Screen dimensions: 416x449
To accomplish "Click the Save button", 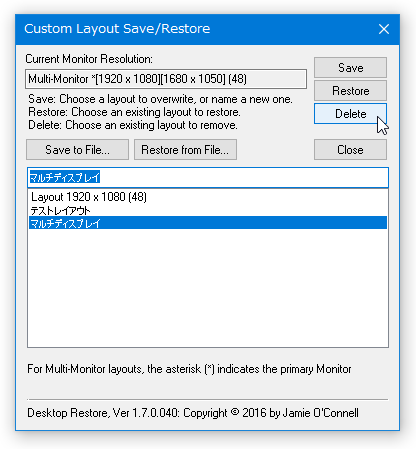I will (x=350, y=68).
